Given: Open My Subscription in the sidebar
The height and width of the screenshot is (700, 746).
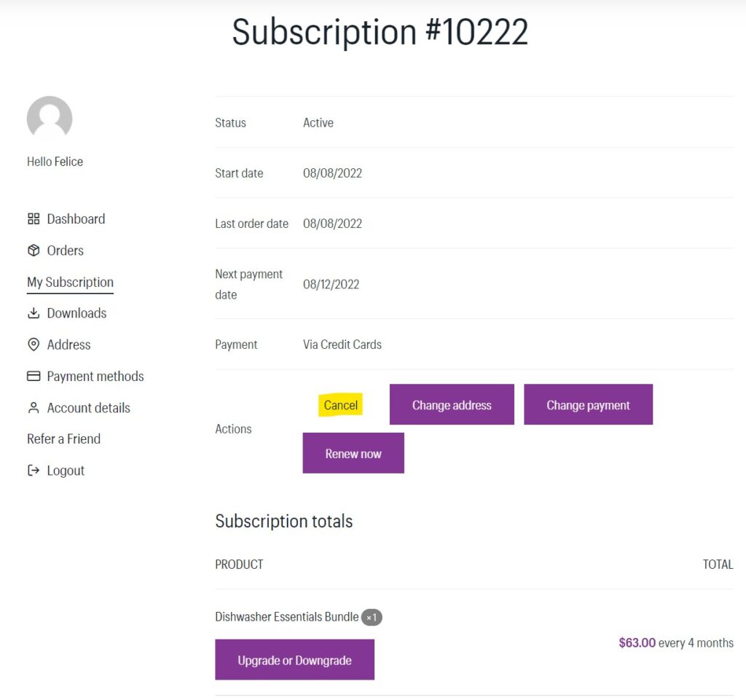Looking at the screenshot, I should click(x=70, y=282).
